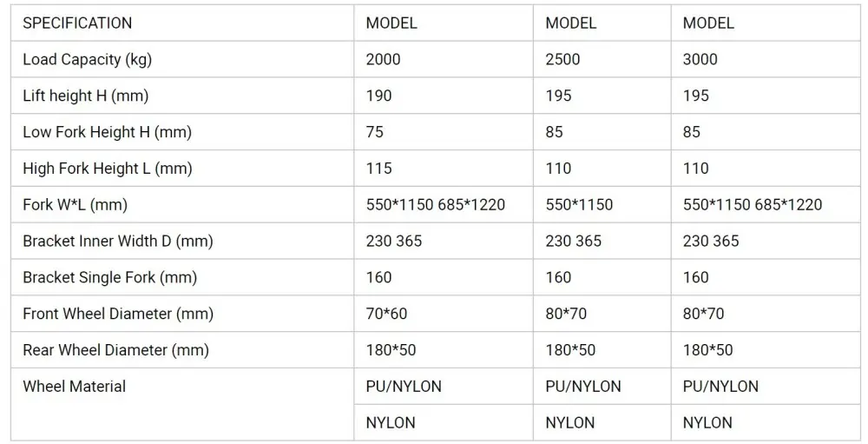868x444 pixels.
Task: Click the 2500 load capacity value
Action: (x=562, y=60)
